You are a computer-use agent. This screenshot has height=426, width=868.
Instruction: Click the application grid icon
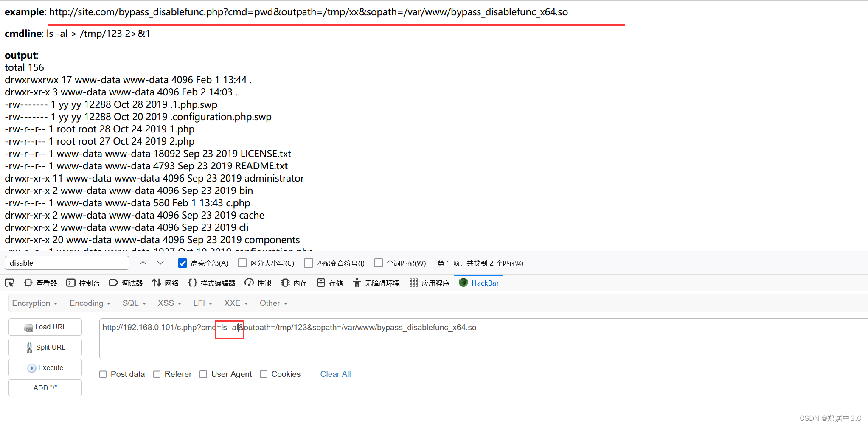(x=414, y=283)
